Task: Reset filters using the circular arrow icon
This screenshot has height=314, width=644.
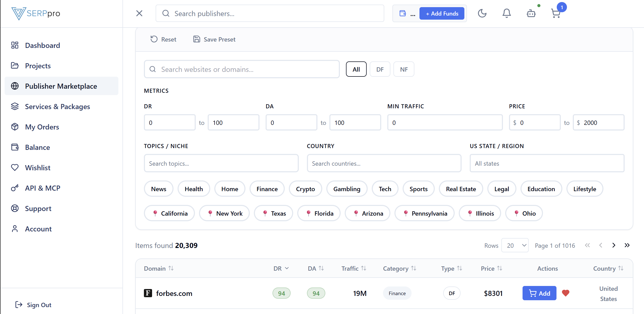Action: tap(154, 39)
